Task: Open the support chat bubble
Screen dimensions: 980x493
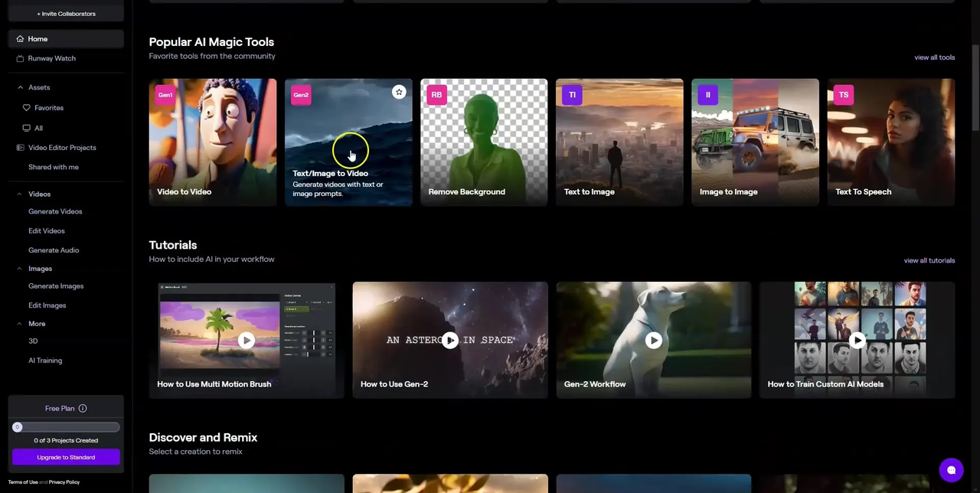Action: pyautogui.click(x=951, y=469)
